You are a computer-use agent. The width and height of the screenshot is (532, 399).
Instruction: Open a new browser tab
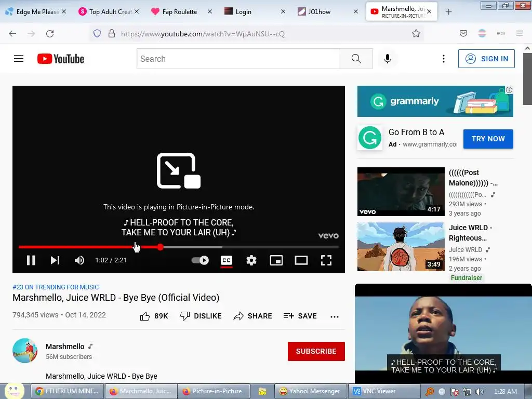tap(448, 12)
